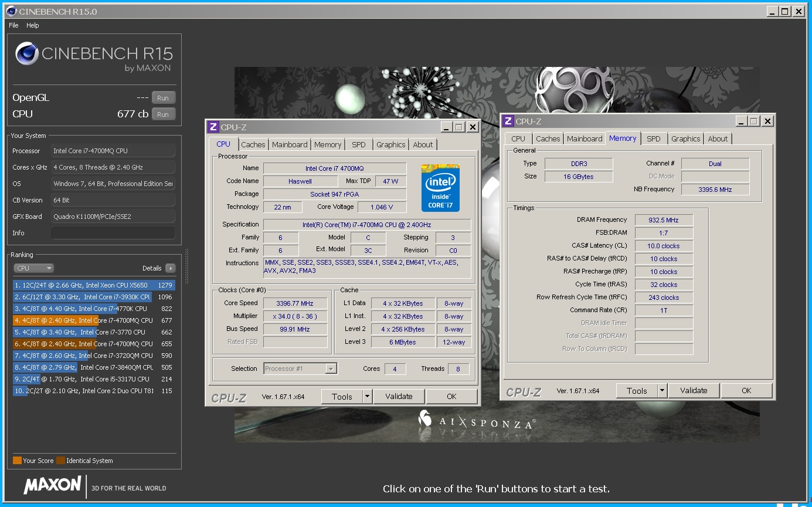Image resolution: width=812 pixels, height=507 pixels.
Task: Click the Specification field text
Action: [x=366, y=225]
